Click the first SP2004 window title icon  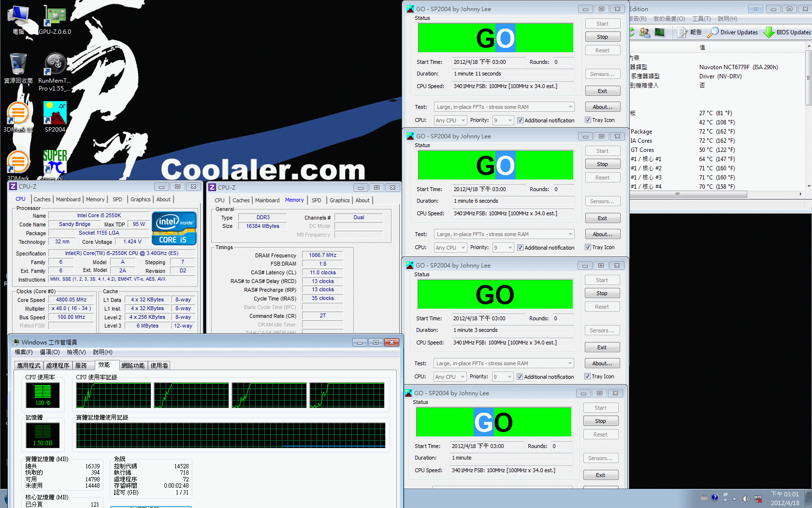410,9
